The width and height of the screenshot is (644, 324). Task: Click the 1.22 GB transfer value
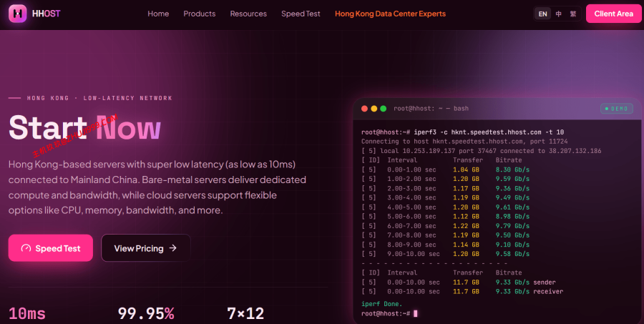(466, 226)
